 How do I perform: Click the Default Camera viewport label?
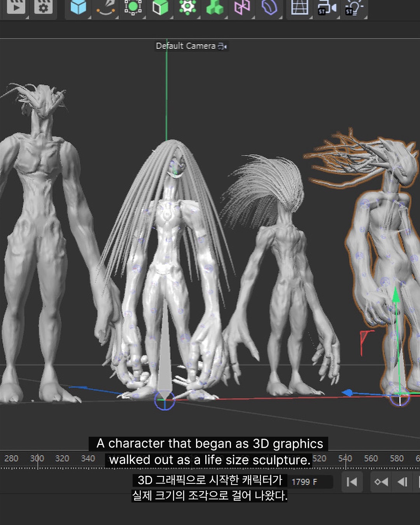point(185,46)
